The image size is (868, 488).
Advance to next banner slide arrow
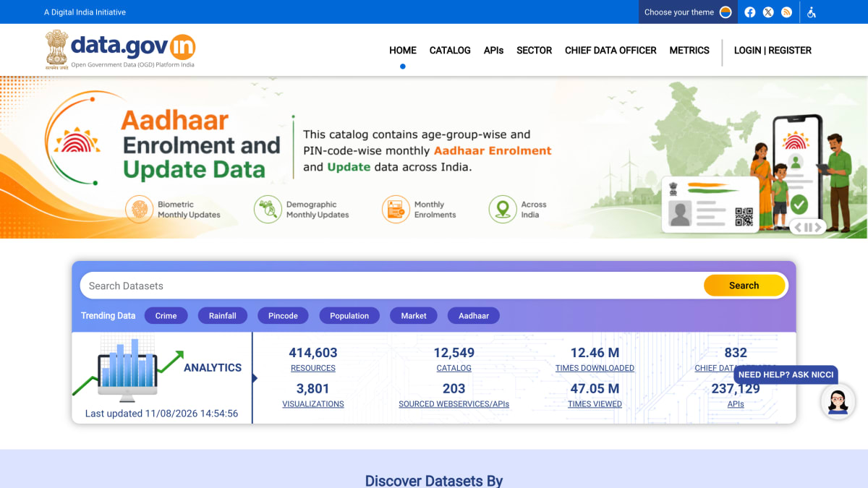[818, 227]
